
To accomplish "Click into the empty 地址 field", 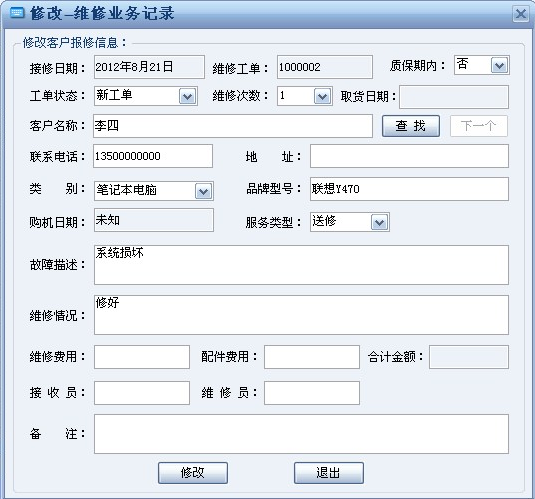I will pos(409,156).
